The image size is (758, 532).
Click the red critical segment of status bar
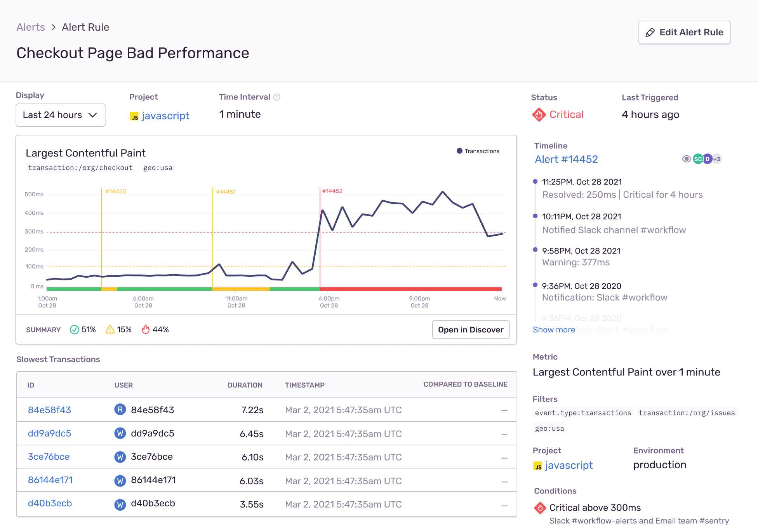[410, 289]
